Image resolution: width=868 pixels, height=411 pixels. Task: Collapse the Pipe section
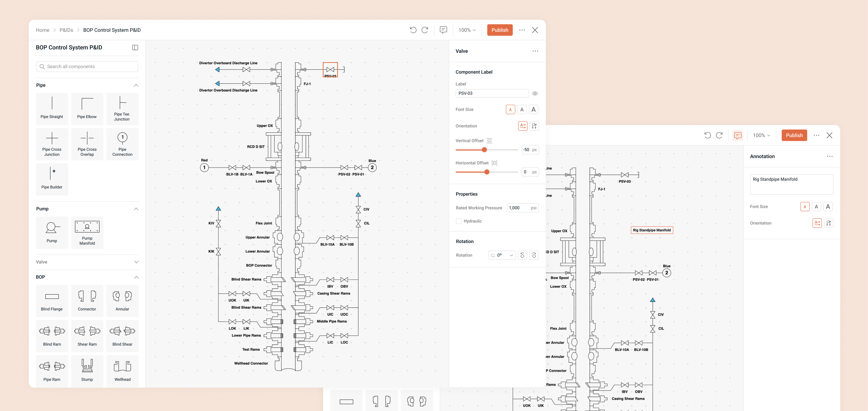(x=136, y=85)
